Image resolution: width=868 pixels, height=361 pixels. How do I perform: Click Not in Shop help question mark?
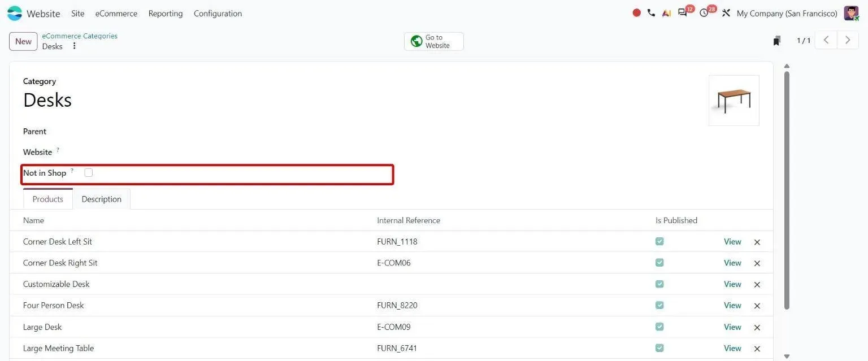point(72,171)
